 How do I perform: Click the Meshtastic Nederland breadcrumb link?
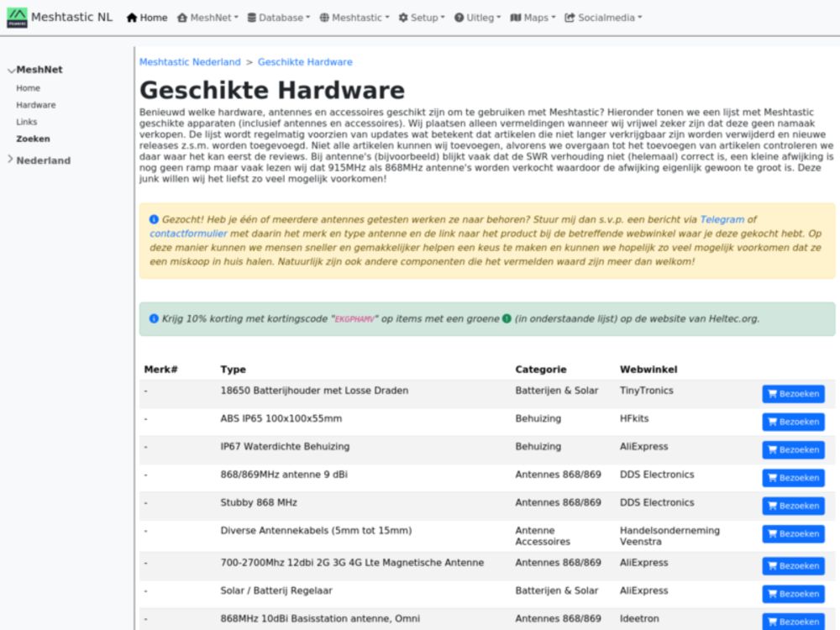pyautogui.click(x=190, y=62)
